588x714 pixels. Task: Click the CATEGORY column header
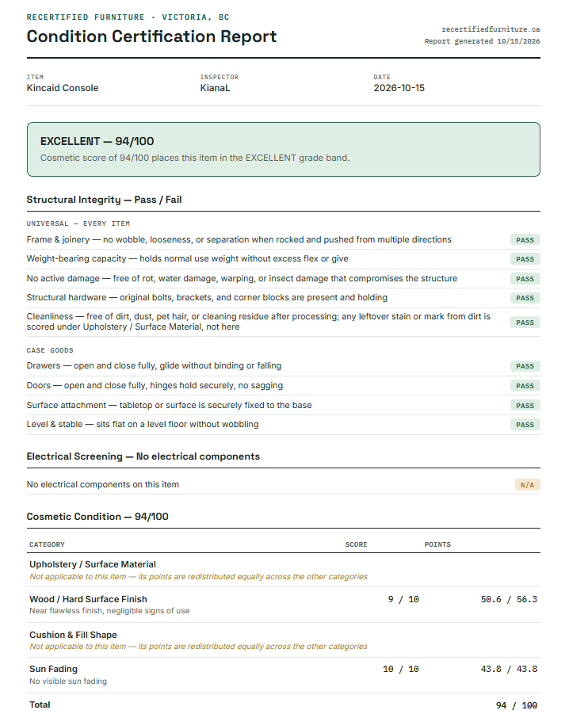click(x=47, y=544)
